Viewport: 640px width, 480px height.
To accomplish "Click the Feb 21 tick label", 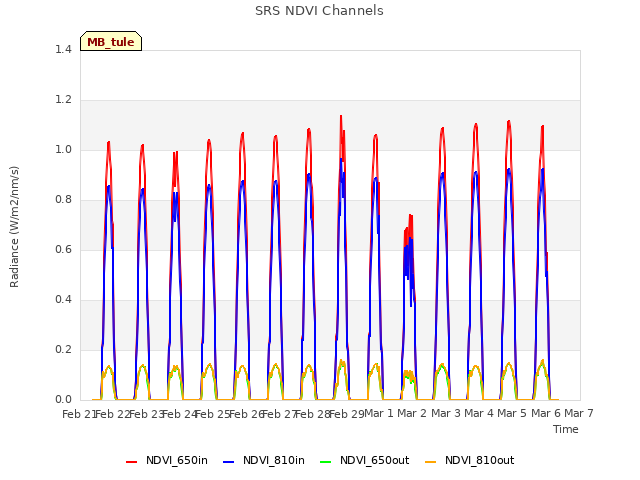I will [x=79, y=414].
